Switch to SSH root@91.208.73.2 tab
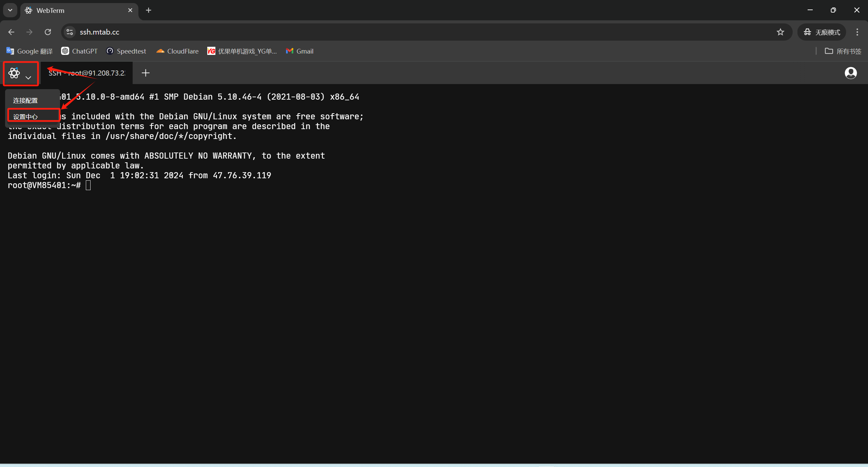Image resolution: width=868 pixels, height=467 pixels. [87, 73]
